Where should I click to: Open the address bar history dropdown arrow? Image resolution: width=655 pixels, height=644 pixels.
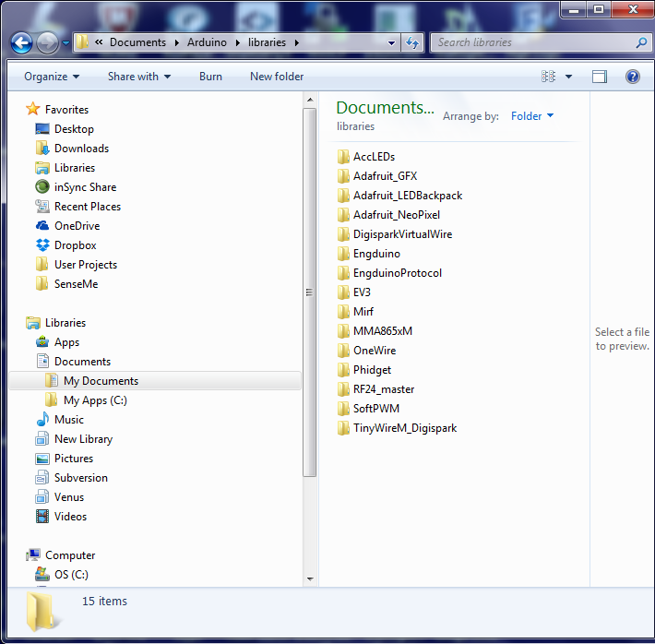point(391,42)
